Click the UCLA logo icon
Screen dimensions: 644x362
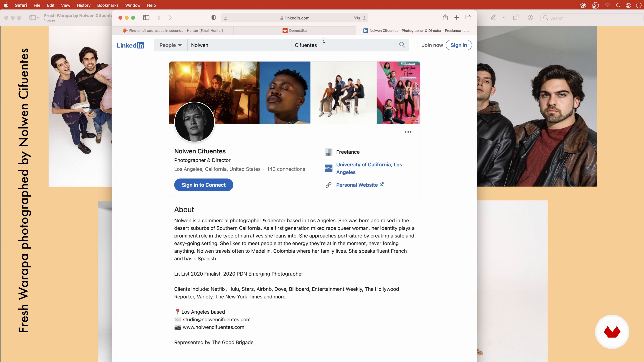(329, 168)
